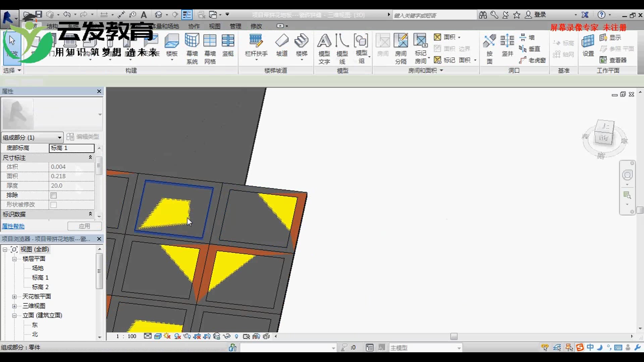
Task: Open the 属性帮助 link
Action: (13, 226)
